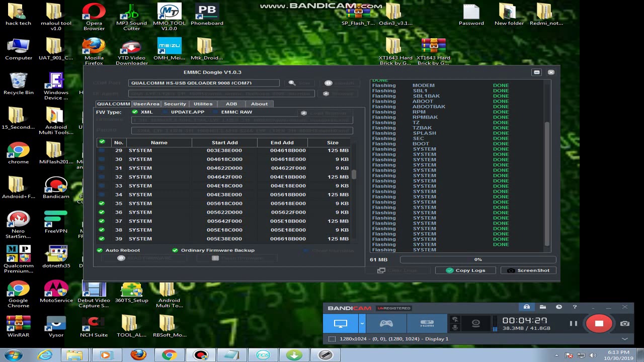
Task: Select the XML firmware type
Action: [142, 112]
